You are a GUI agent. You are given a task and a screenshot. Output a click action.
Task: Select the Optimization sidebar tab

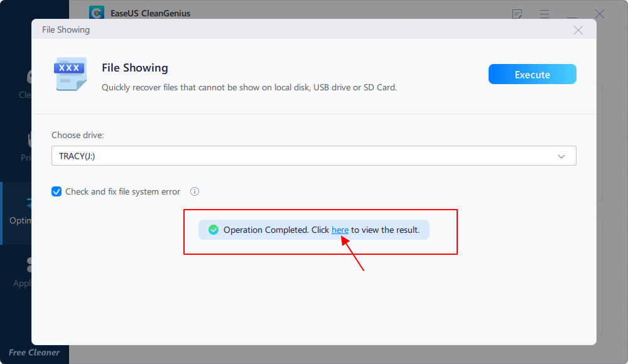click(19, 212)
